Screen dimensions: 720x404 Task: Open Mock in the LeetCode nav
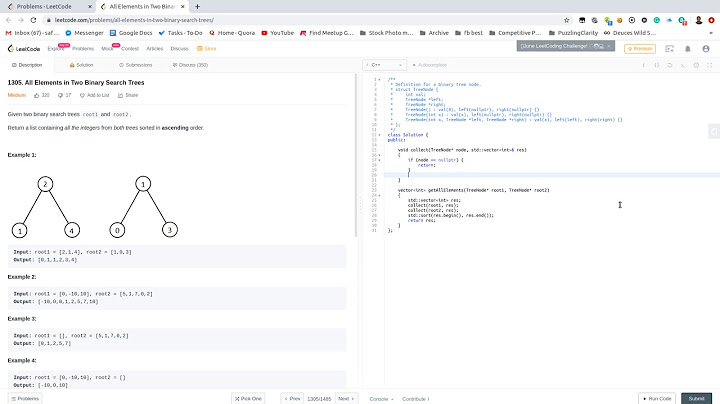[x=107, y=49]
